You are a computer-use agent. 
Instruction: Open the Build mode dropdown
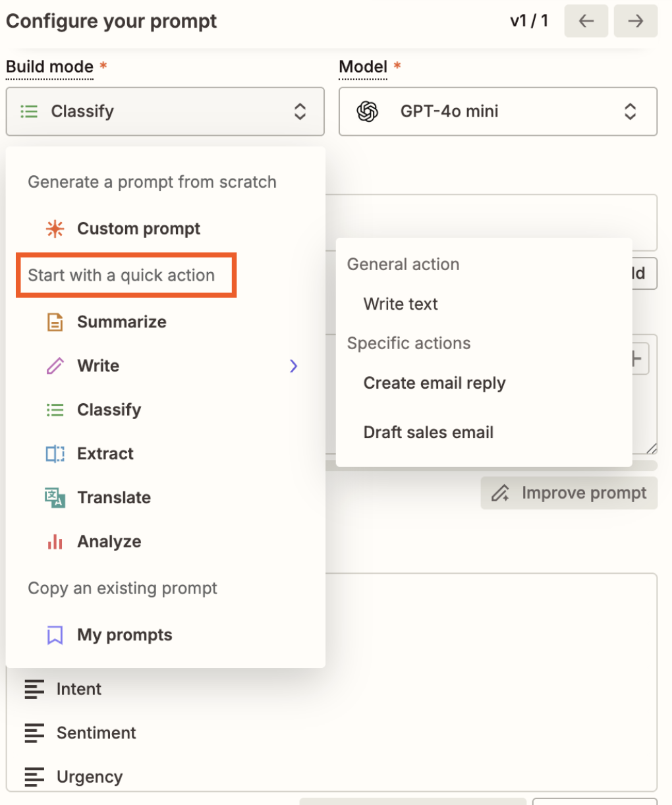coord(165,111)
